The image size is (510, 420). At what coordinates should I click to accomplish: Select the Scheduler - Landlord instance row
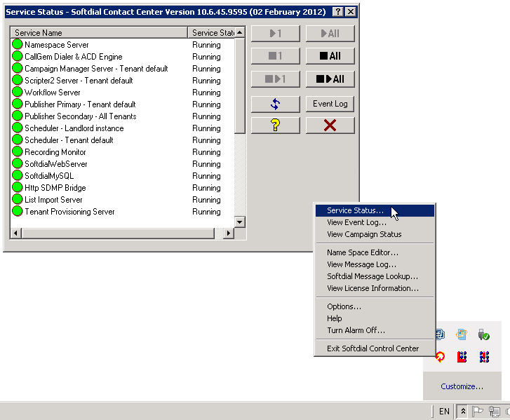tap(123, 128)
